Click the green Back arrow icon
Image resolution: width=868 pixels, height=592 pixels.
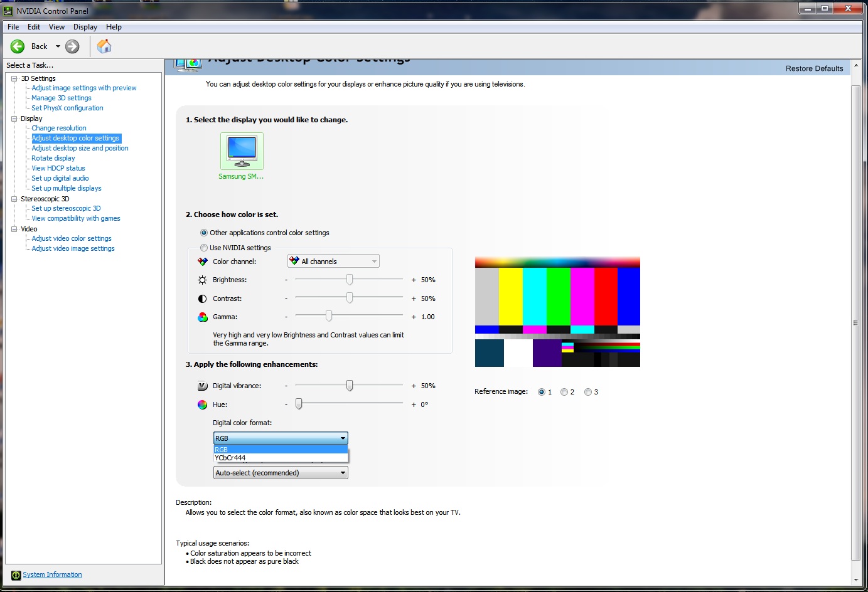tap(18, 46)
